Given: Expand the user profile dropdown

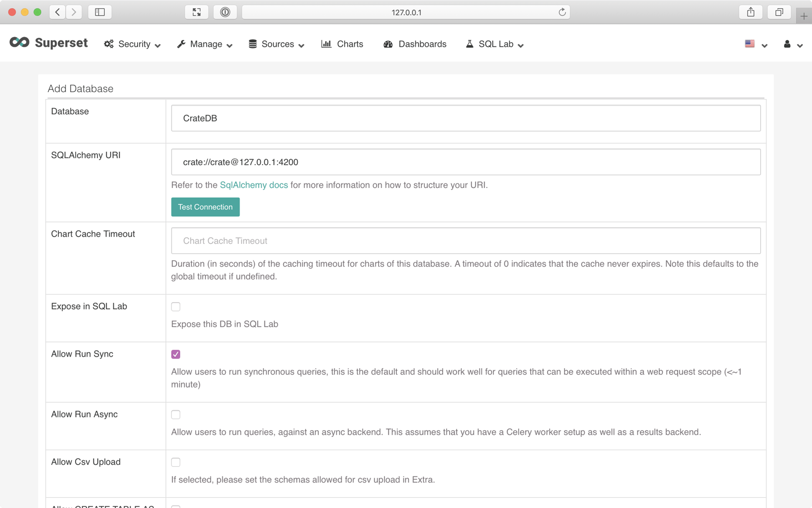Looking at the screenshot, I should click(x=792, y=44).
